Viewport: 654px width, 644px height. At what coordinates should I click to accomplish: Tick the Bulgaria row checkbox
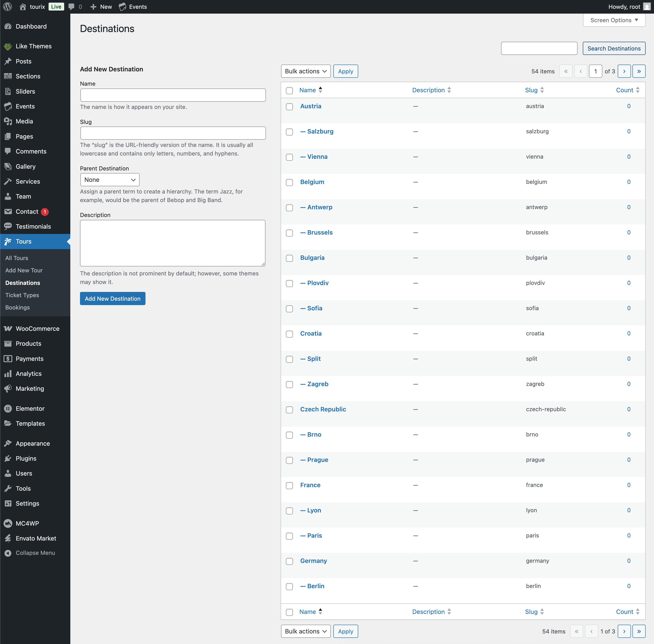coord(289,258)
